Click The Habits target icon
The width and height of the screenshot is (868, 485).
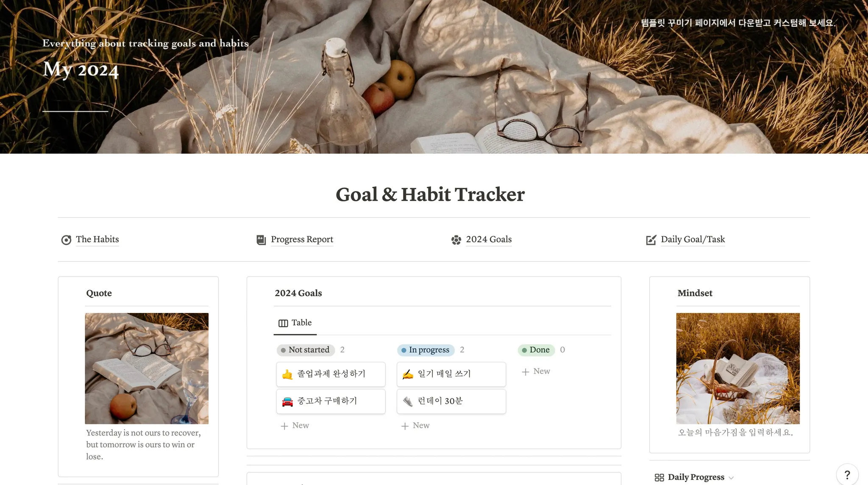[x=66, y=240]
